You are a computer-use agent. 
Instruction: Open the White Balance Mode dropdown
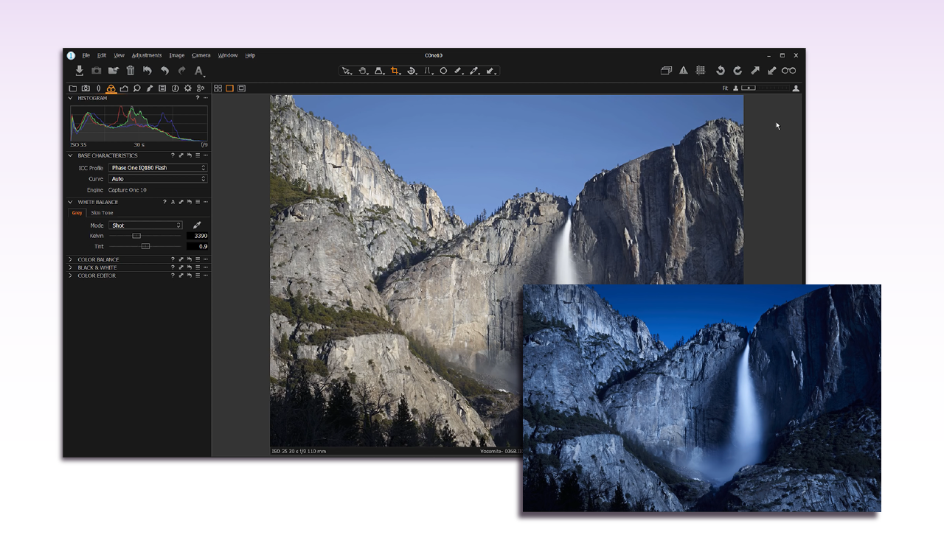pos(145,225)
